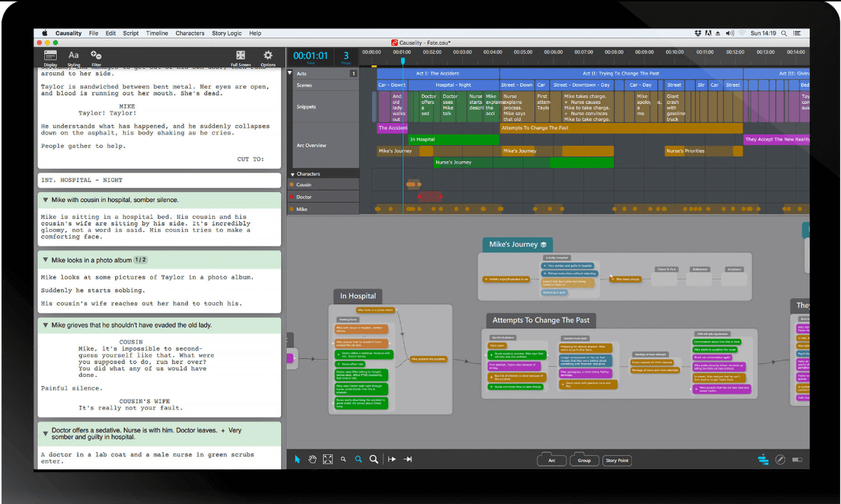Click the pencil edit icon
This screenshot has height=504, width=841.
pyautogui.click(x=780, y=460)
